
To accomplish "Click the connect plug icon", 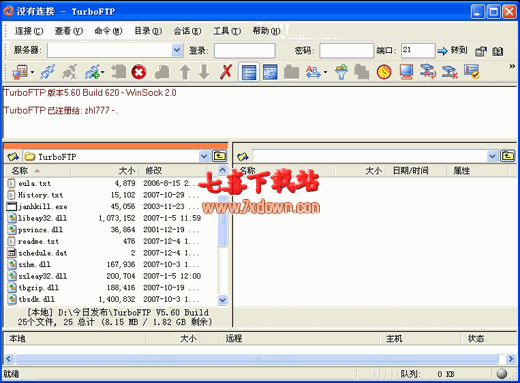I will [x=48, y=72].
